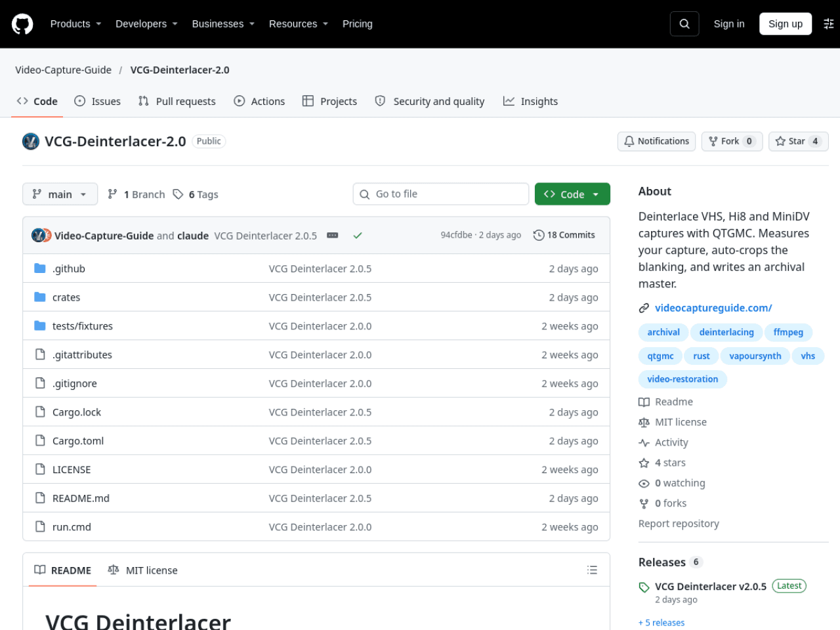Expand the green Code dropdown button
Screen dimensions: 840x630
point(572,194)
